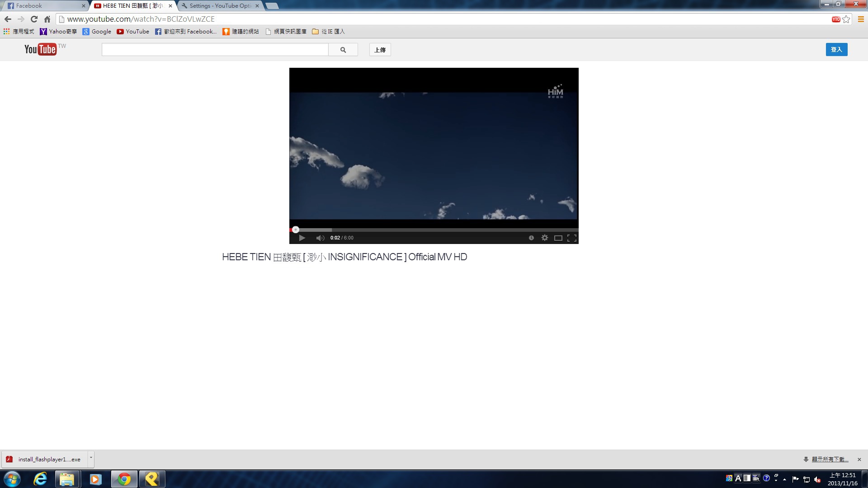This screenshot has height=488, width=868.
Task: Open the Chrome menu
Action: coord(861,19)
